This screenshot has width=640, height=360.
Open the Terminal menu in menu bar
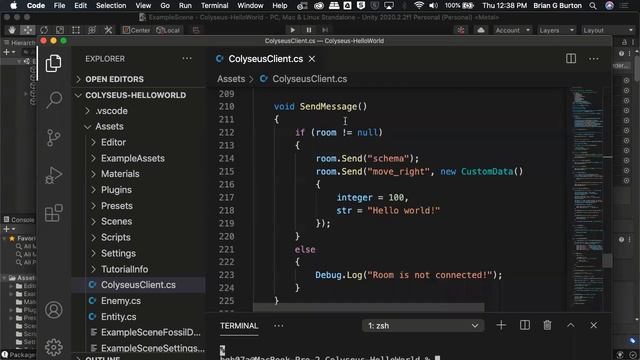click(x=214, y=5)
